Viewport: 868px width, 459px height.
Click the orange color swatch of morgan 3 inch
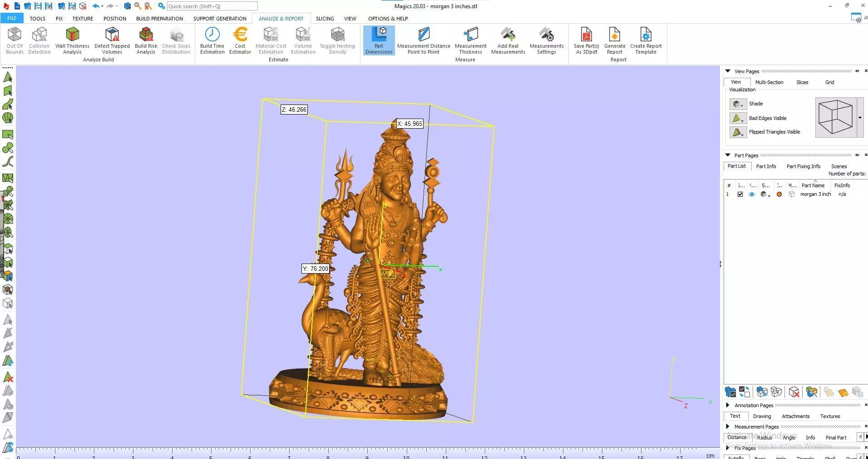779,194
